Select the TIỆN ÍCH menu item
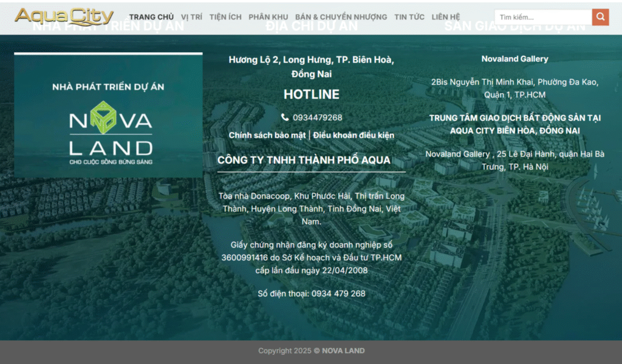The height and width of the screenshot is (364, 622). [x=225, y=17]
